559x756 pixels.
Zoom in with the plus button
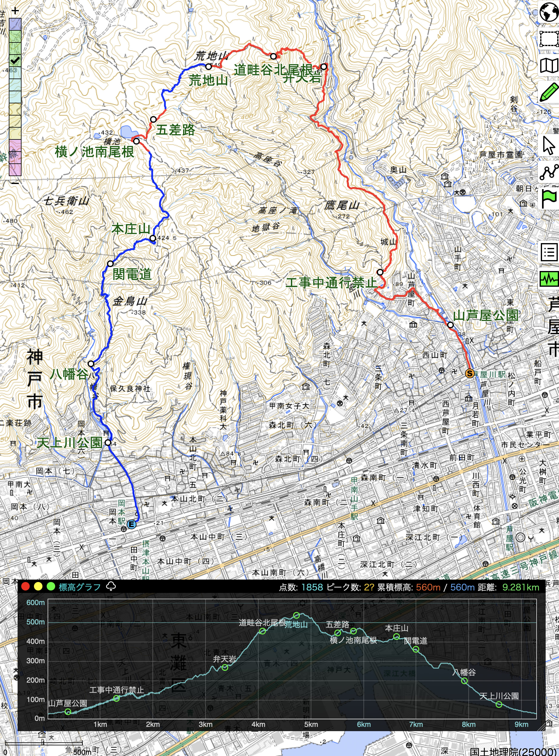point(15,11)
